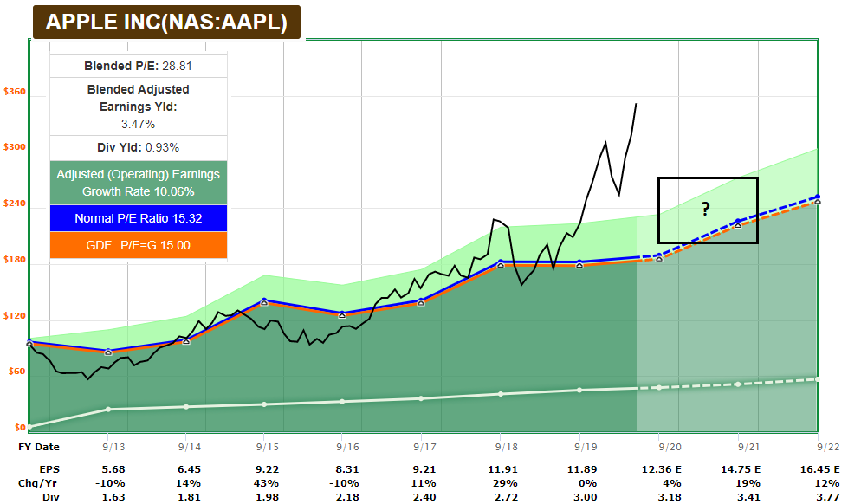Click the dividend value 1.63

click(x=113, y=497)
